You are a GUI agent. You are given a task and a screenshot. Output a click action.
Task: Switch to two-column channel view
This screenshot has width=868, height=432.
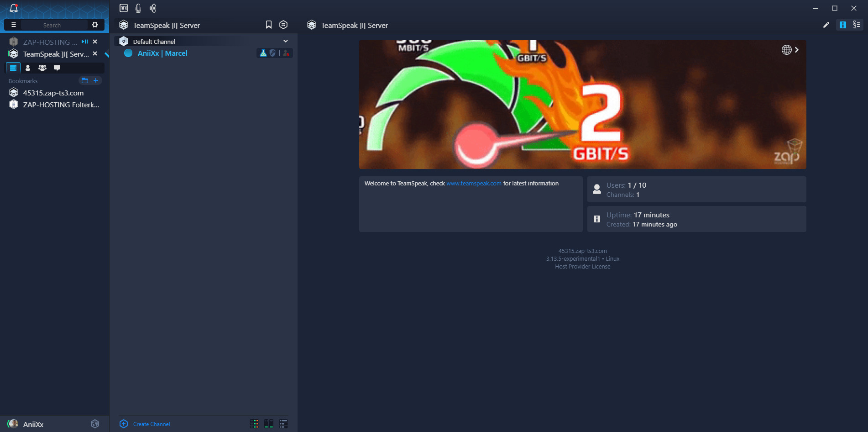269,424
